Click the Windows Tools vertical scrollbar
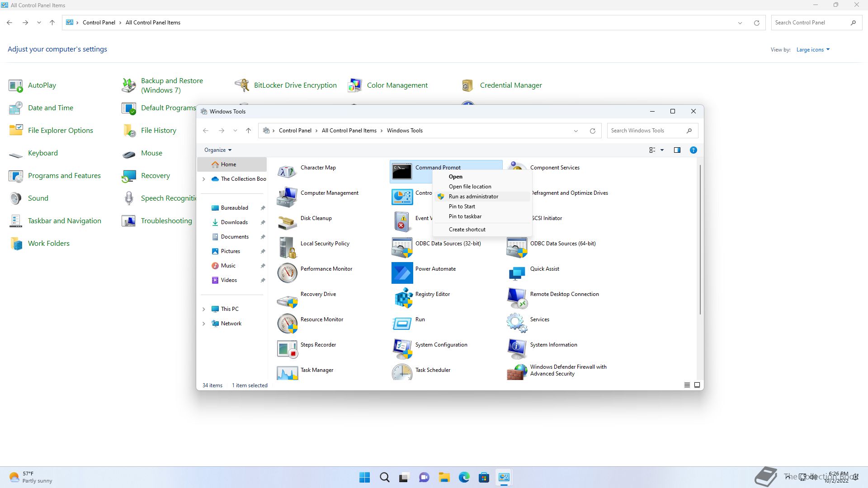Viewport: 868px width, 488px height. click(700, 239)
